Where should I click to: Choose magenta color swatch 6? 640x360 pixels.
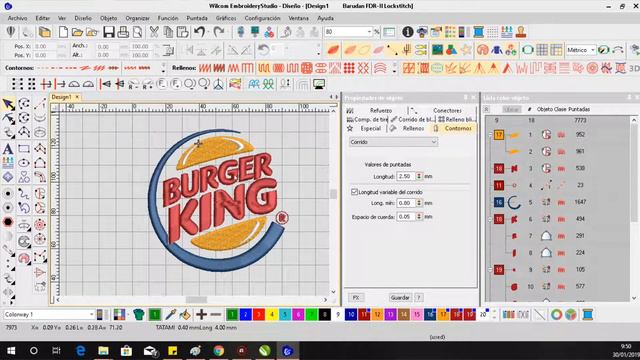298,315
